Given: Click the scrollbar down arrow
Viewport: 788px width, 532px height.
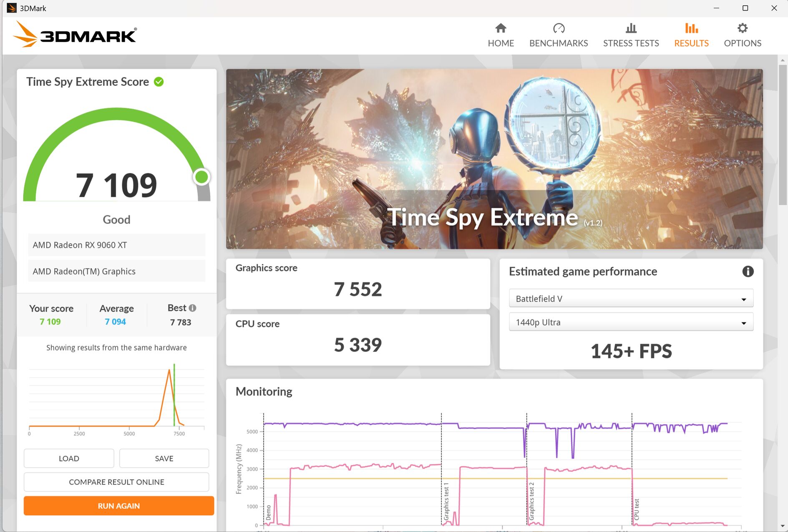Looking at the screenshot, I should pos(782,527).
